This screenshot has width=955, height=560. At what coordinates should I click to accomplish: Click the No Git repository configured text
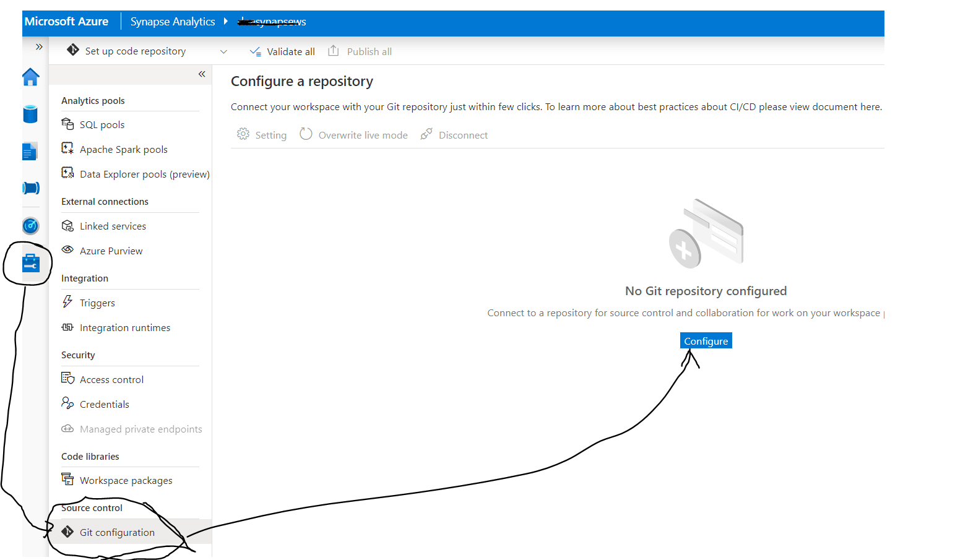tap(706, 291)
